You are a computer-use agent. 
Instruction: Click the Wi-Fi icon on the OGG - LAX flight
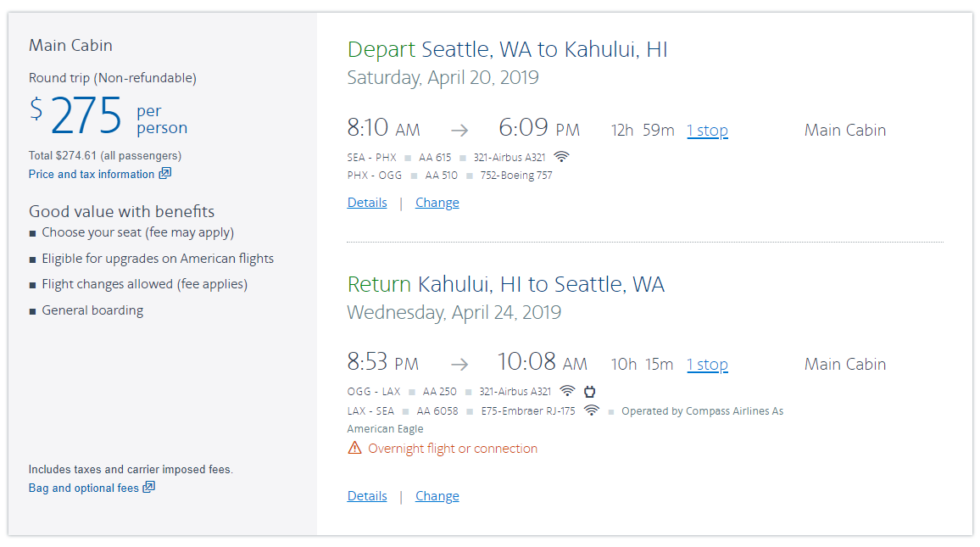pyautogui.click(x=567, y=392)
